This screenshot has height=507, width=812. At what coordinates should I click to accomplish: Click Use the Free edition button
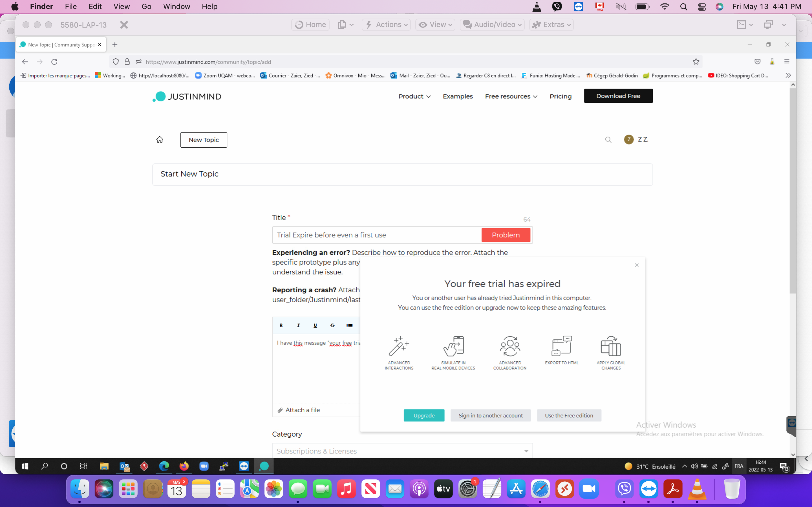569,415
